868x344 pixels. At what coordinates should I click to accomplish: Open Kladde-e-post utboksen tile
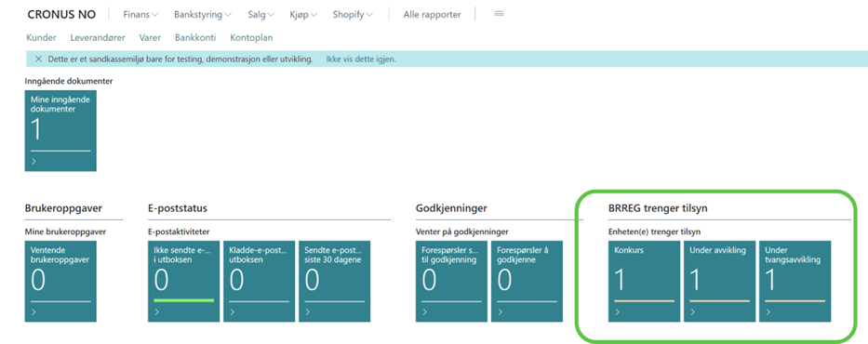click(259, 281)
